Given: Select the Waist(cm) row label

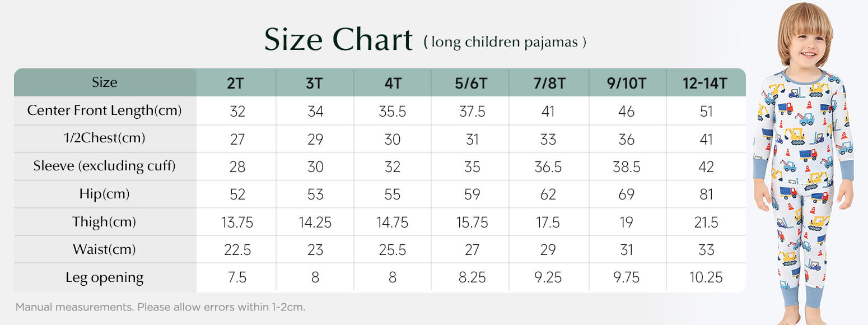Looking at the screenshot, I should [105, 249].
